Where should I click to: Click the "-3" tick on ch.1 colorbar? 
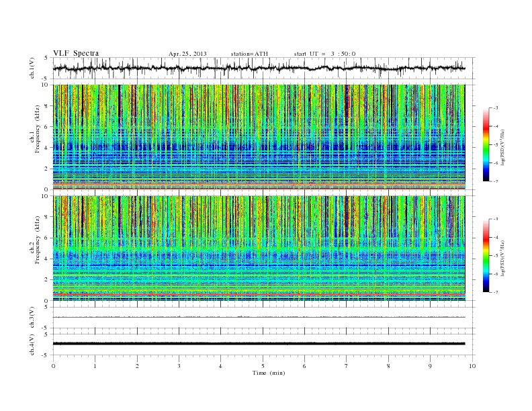coord(495,108)
